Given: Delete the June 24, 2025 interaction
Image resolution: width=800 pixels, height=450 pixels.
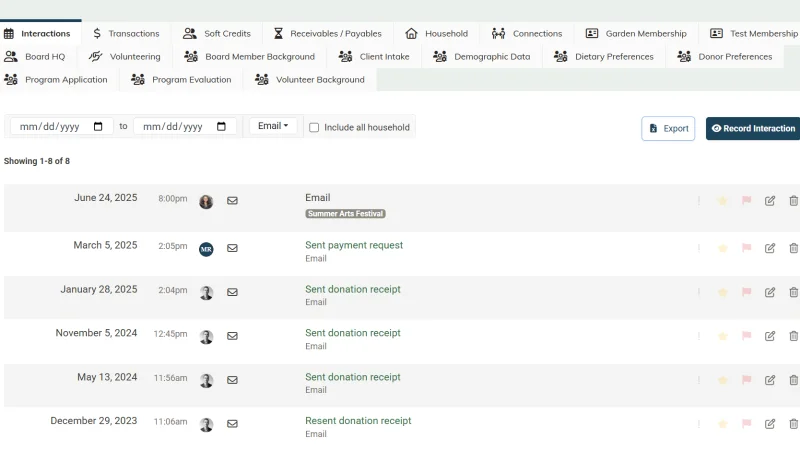Looking at the screenshot, I should [x=793, y=201].
